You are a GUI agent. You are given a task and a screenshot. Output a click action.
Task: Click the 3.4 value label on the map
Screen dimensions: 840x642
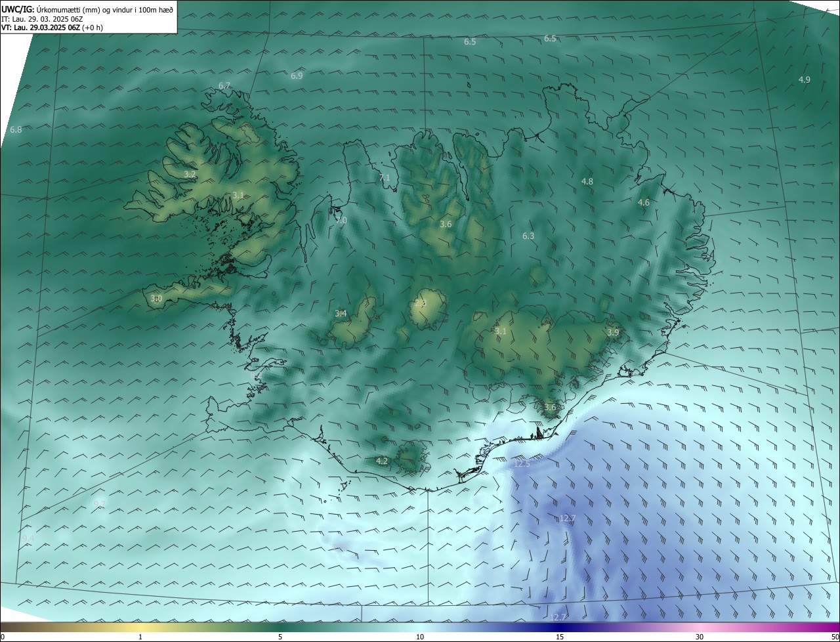[341, 314]
